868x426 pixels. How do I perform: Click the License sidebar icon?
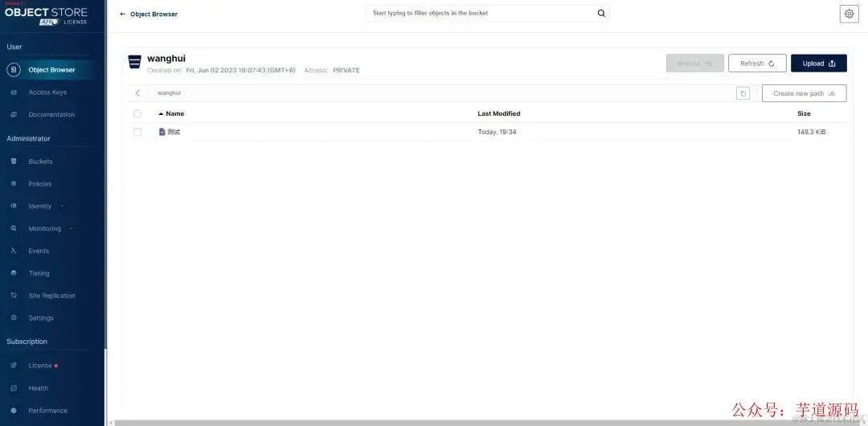[14, 366]
